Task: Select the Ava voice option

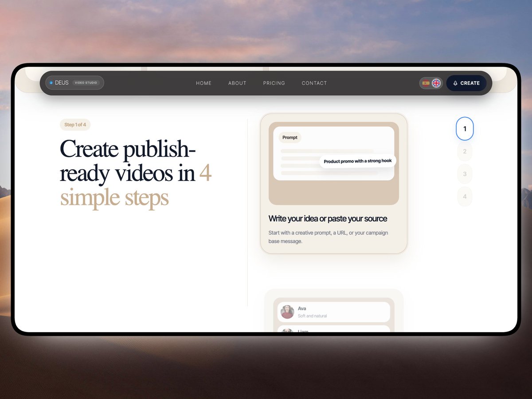Action: (x=334, y=312)
